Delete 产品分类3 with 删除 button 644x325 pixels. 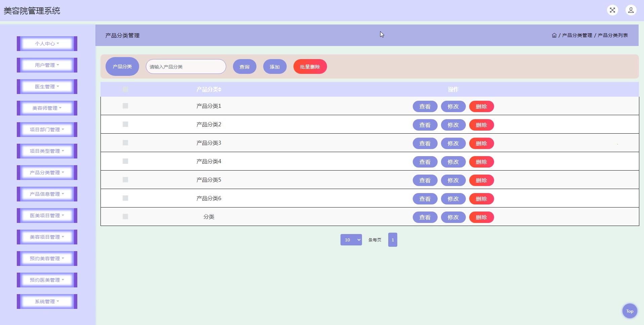pos(482,143)
